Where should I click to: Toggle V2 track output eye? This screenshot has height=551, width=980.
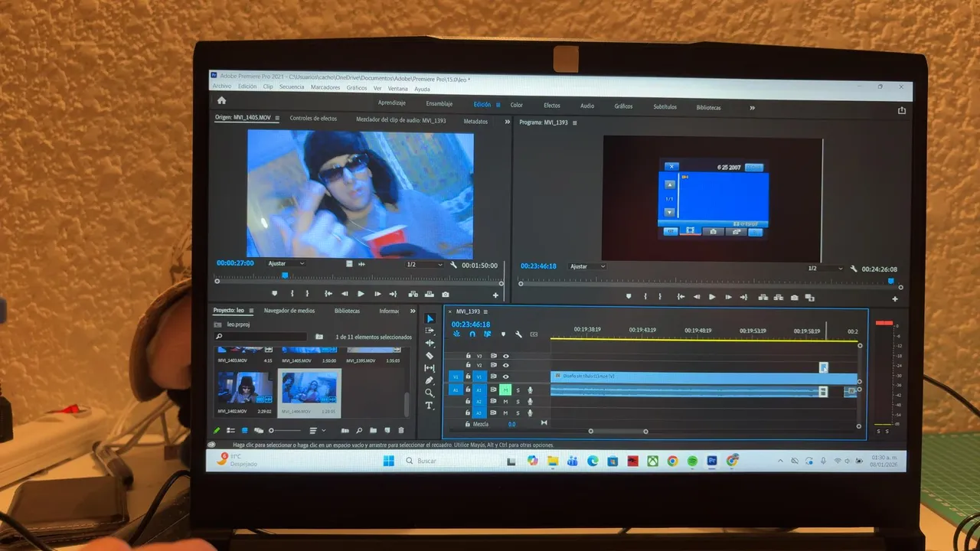click(x=505, y=366)
